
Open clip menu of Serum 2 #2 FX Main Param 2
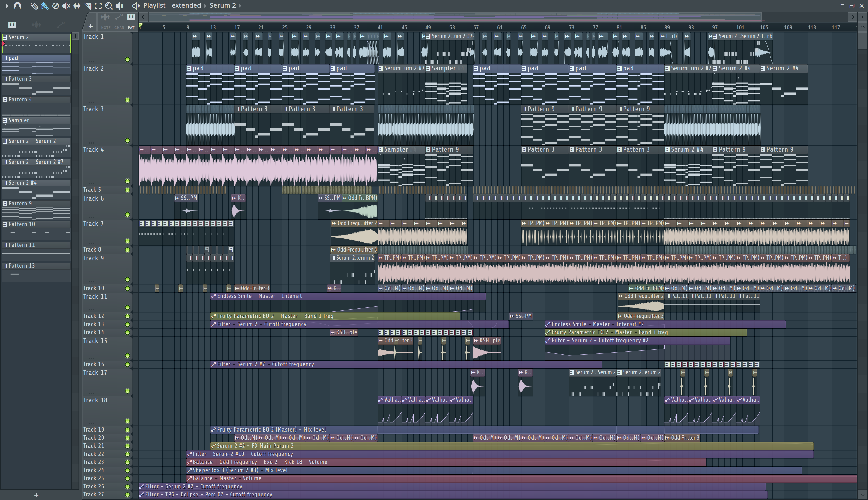pyautogui.click(x=213, y=446)
